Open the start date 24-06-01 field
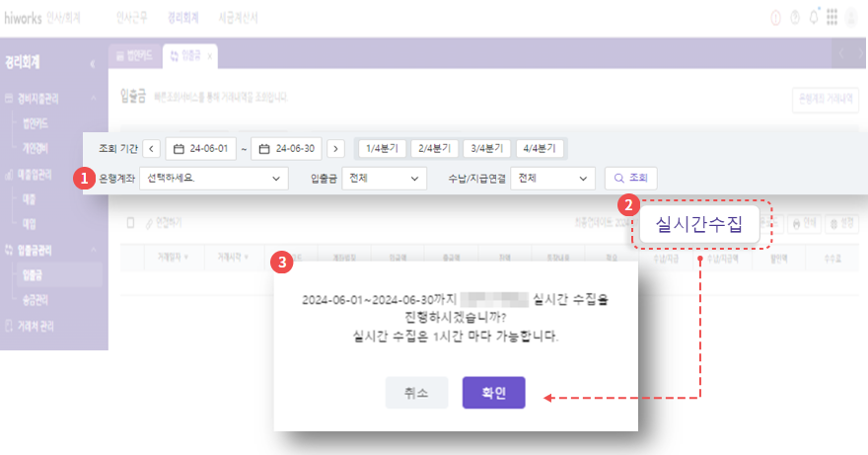The image size is (868, 455). click(x=201, y=148)
